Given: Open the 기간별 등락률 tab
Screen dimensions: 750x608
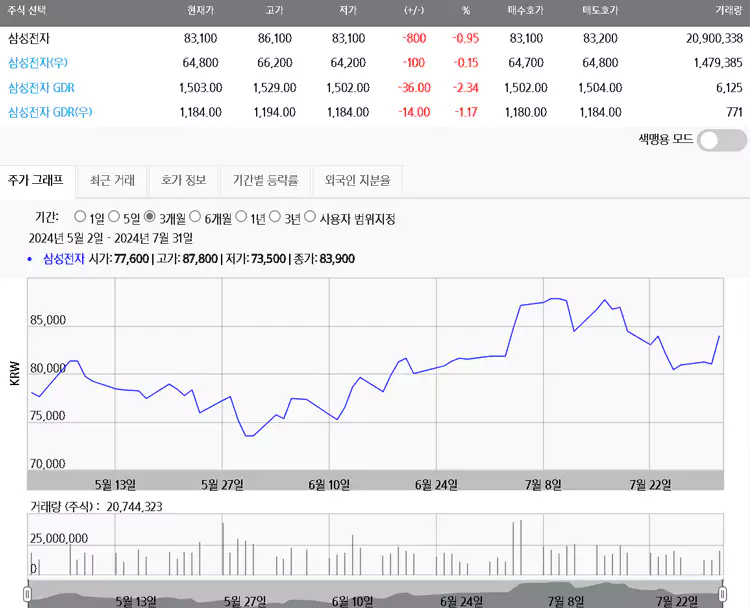Looking at the screenshot, I should 265,180.
